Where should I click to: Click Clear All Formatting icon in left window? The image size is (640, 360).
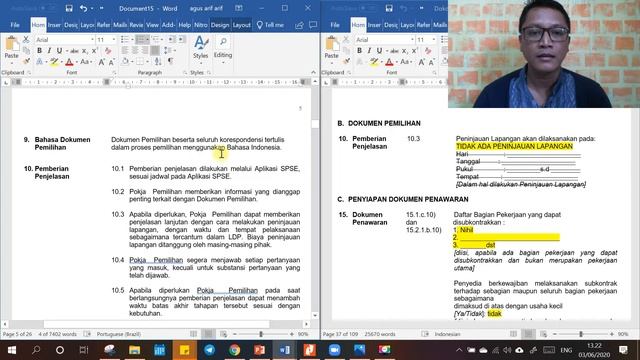[108, 51]
